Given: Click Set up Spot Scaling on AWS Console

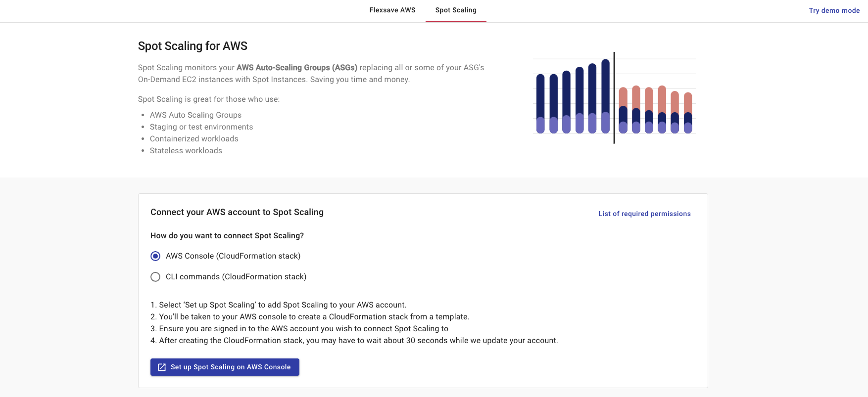Looking at the screenshot, I should 225,367.
